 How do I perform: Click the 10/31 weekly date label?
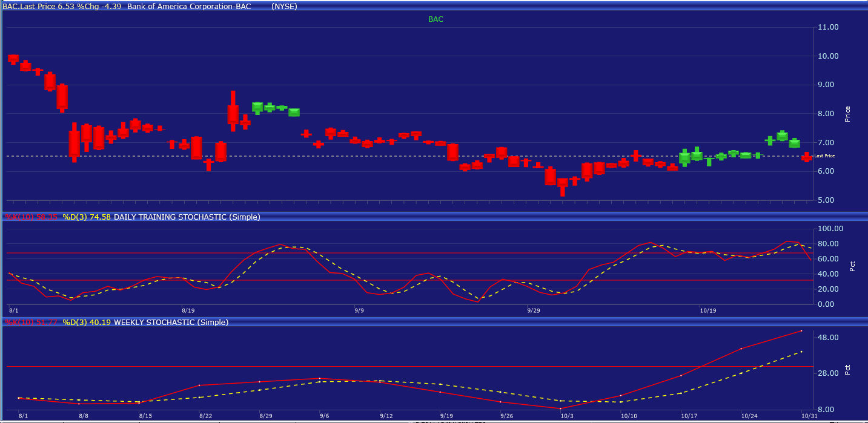pyautogui.click(x=809, y=416)
